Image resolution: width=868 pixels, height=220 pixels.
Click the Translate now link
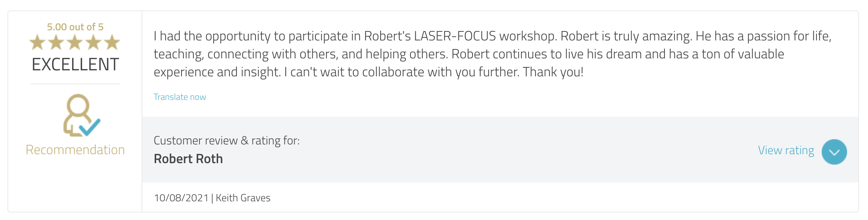(x=180, y=97)
